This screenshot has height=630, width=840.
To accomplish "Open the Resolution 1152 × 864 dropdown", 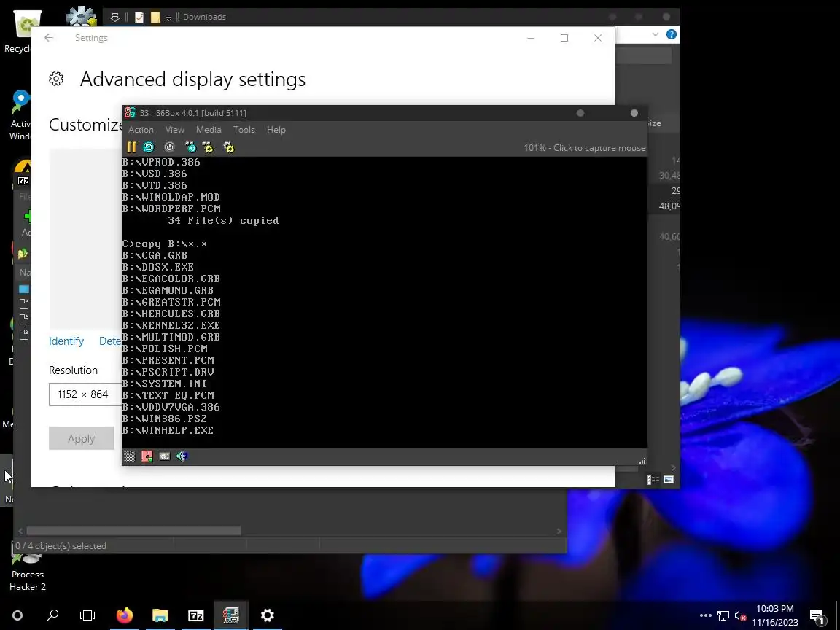I will click(86, 394).
